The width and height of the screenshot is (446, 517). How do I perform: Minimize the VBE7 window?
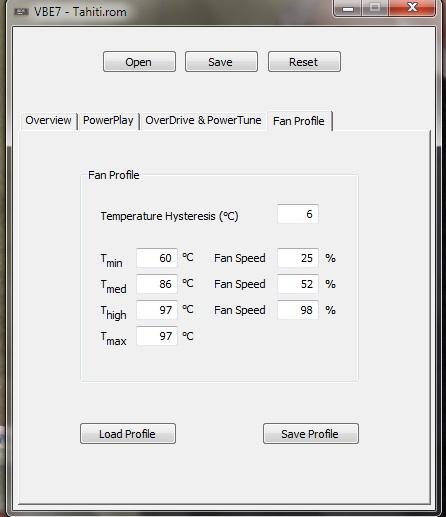coord(347,8)
